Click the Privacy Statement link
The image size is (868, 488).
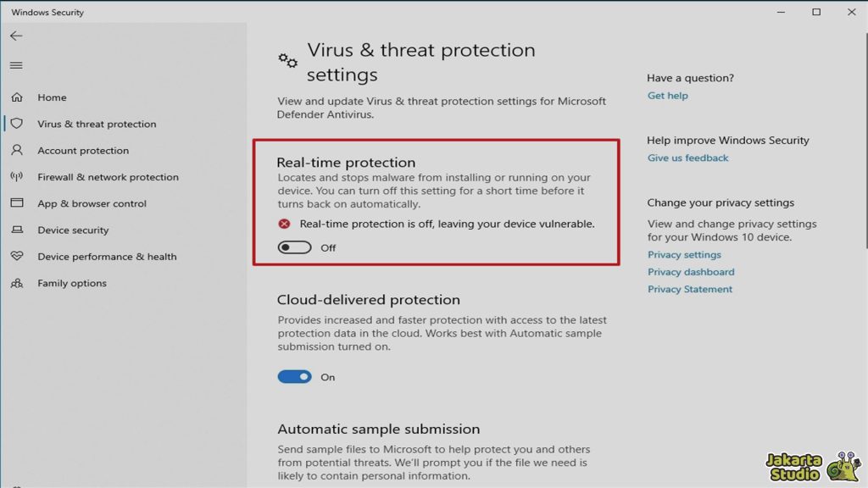690,290
